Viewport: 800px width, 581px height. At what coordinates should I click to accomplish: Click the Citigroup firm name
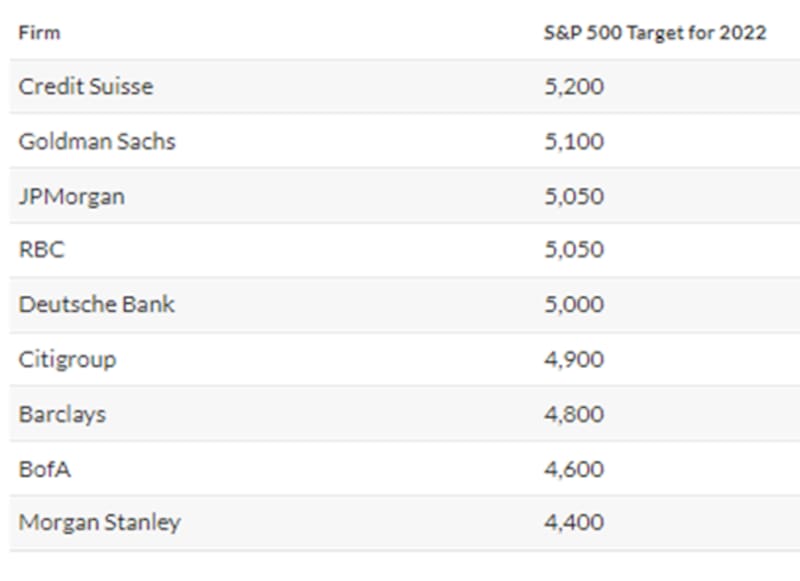point(67,359)
